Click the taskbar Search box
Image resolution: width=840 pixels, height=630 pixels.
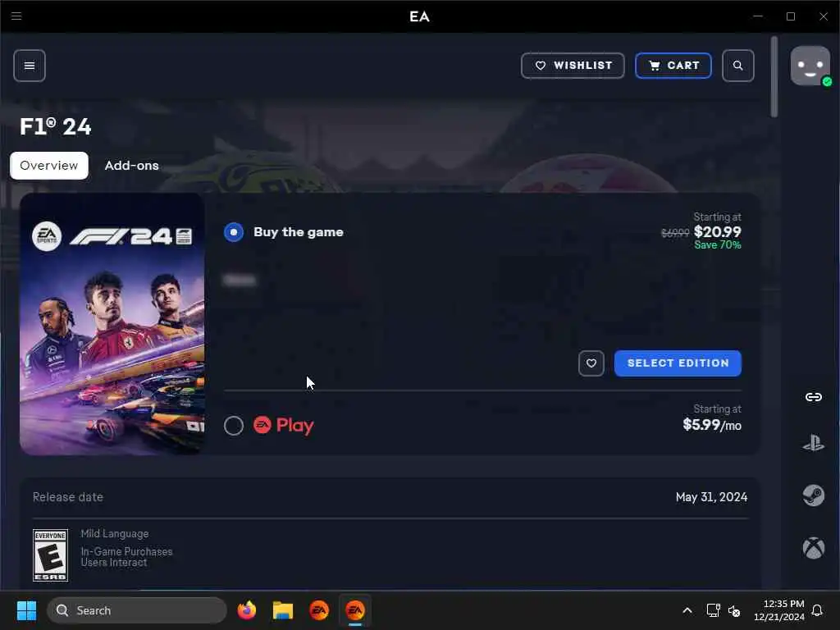pyautogui.click(x=137, y=610)
